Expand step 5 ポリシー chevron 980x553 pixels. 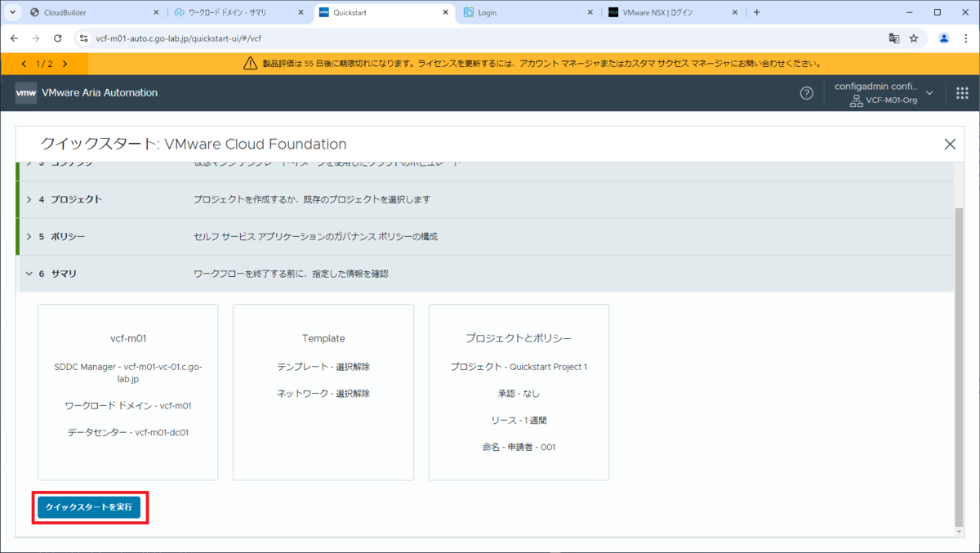point(29,237)
